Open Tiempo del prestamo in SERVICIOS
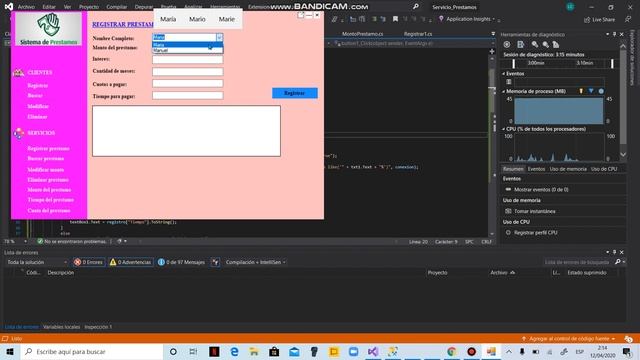Image resolution: width=640 pixels, height=360 pixels. point(51,200)
